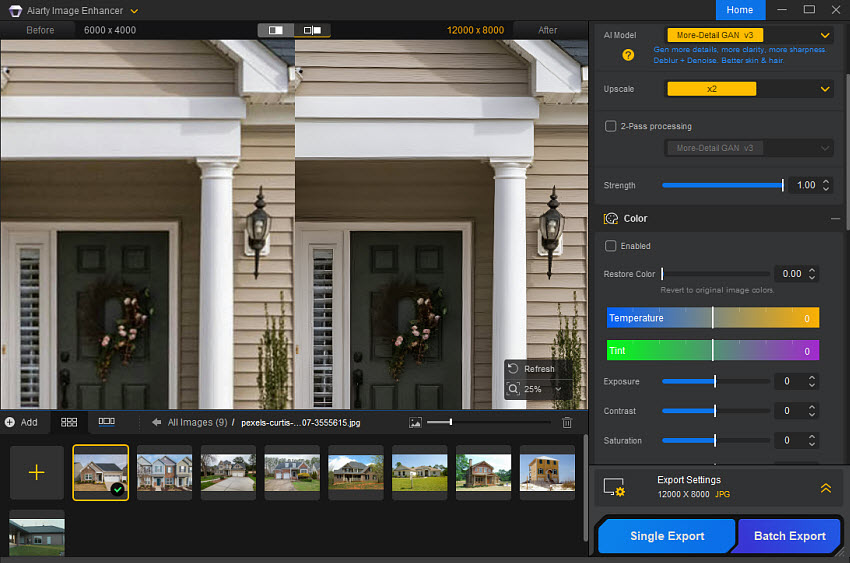Click the Saturation value stepper

(812, 441)
